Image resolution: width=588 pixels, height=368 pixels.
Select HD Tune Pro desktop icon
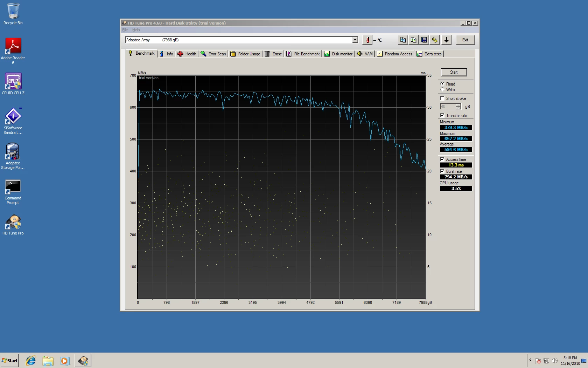[13, 225]
